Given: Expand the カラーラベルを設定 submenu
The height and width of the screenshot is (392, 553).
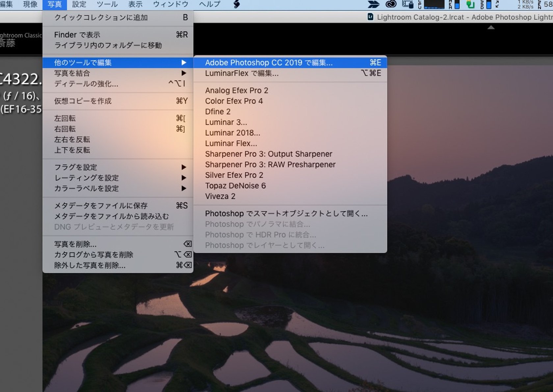Looking at the screenshot, I should (118, 188).
